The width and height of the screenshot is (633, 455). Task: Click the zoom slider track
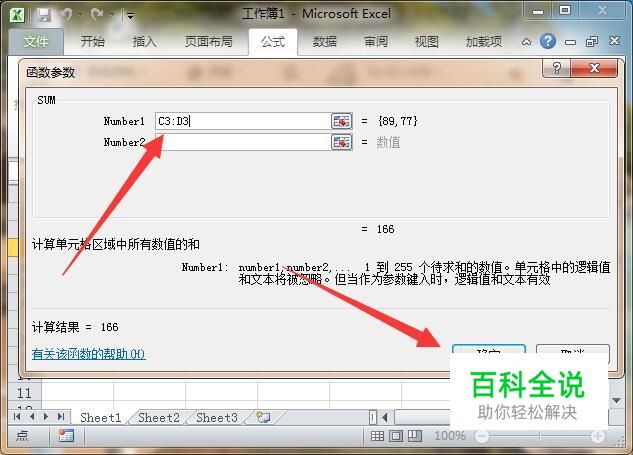click(540, 436)
